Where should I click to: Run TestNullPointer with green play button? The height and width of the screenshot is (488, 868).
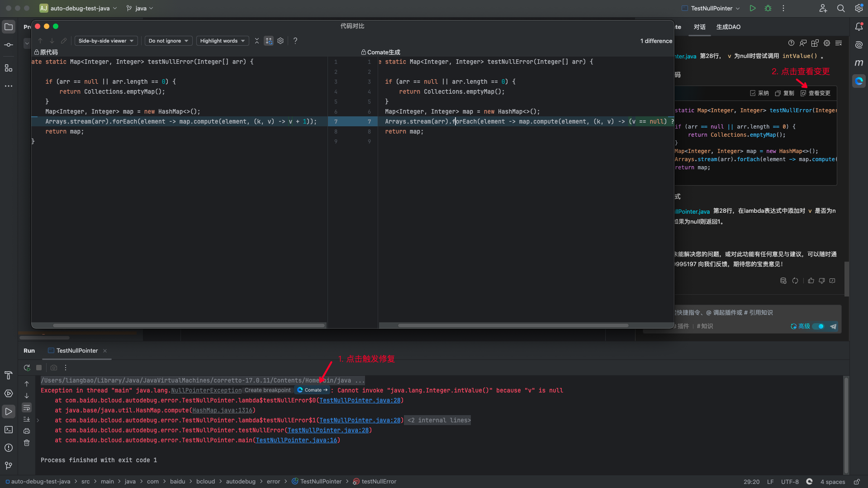pos(752,8)
